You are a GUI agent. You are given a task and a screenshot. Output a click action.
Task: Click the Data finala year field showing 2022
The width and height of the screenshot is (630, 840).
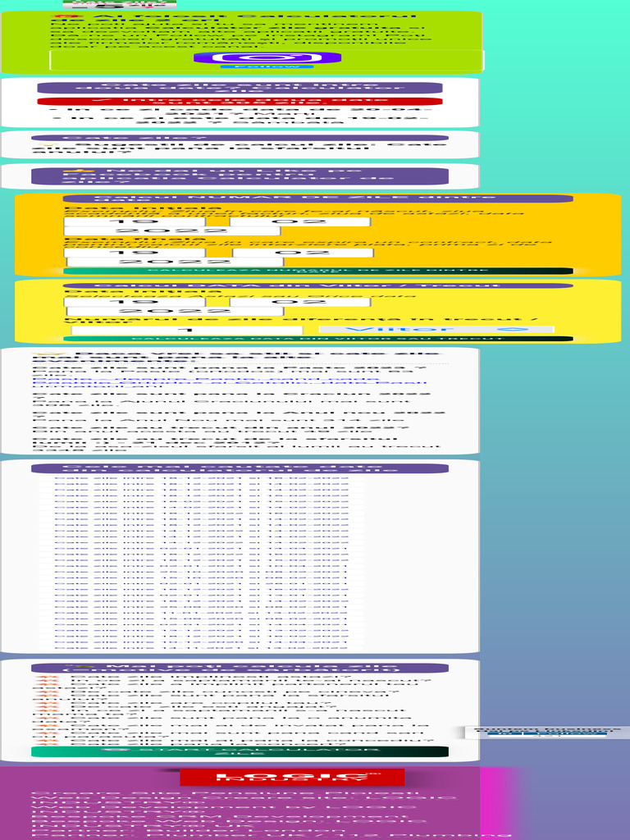click(x=176, y=262)
